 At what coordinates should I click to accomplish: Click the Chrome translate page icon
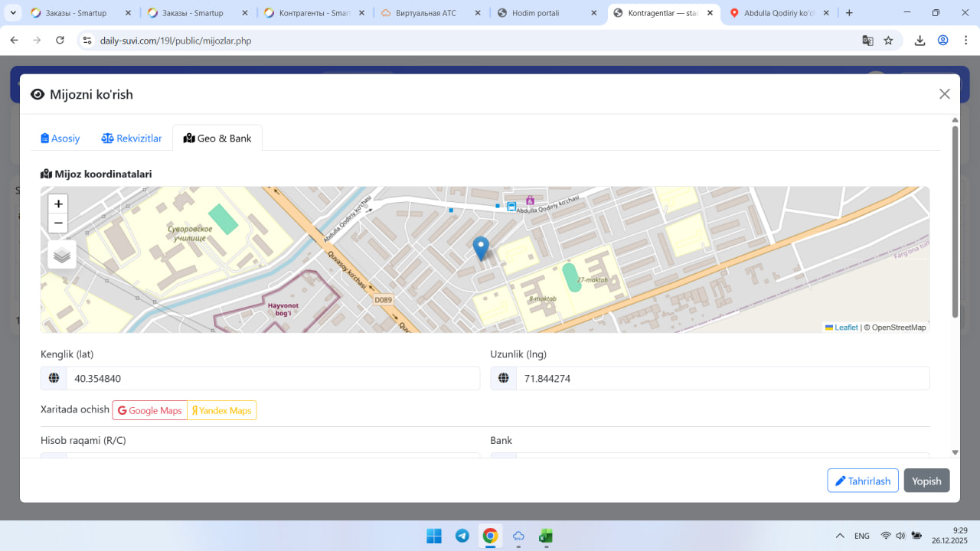[867, 41]
